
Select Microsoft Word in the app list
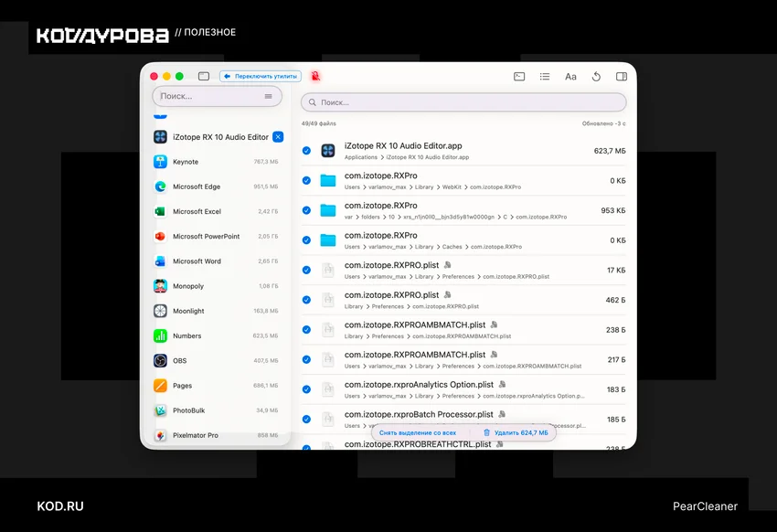point(217,261)
